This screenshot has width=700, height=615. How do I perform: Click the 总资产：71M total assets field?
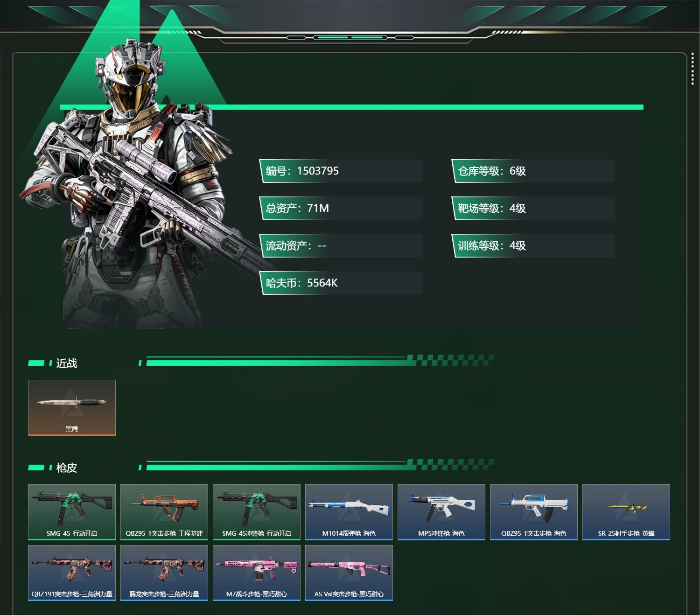[341, 208]
